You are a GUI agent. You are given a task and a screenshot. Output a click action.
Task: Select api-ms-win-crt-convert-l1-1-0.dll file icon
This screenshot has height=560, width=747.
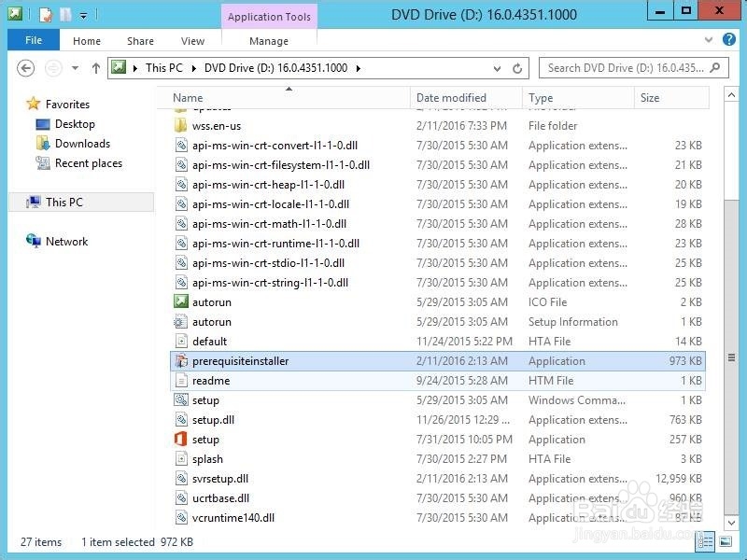pos(181,146)
